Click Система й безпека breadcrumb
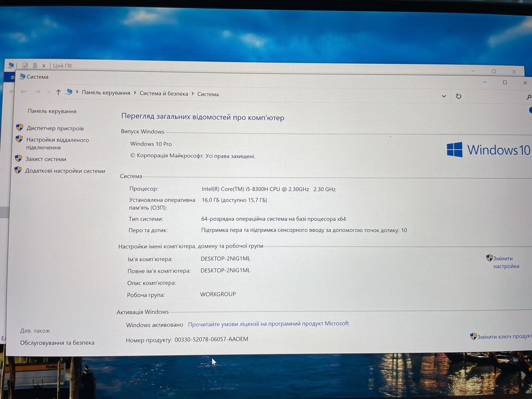532x399 pixels. [163, 94]
